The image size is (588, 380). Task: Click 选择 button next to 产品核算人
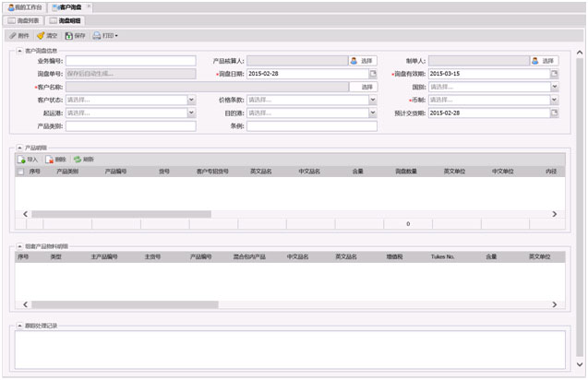[x=362, y=61]
